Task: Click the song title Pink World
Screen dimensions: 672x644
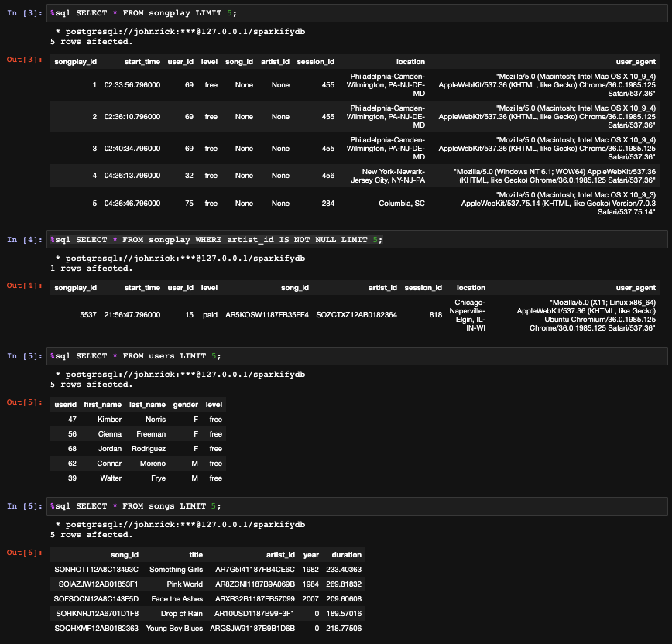Action: click(x=184, y=584)
